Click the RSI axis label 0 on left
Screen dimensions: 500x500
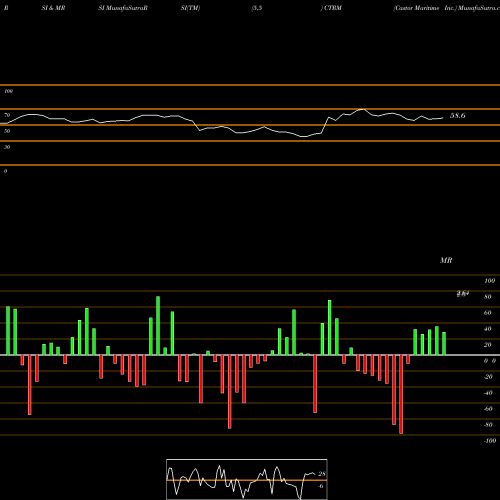pos(5,171)
